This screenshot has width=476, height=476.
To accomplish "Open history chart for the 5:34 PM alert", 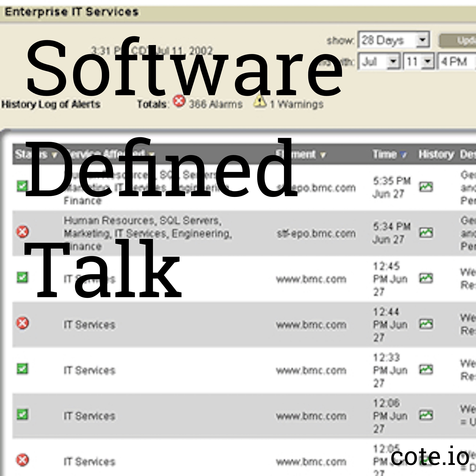I will pos(426,233).
